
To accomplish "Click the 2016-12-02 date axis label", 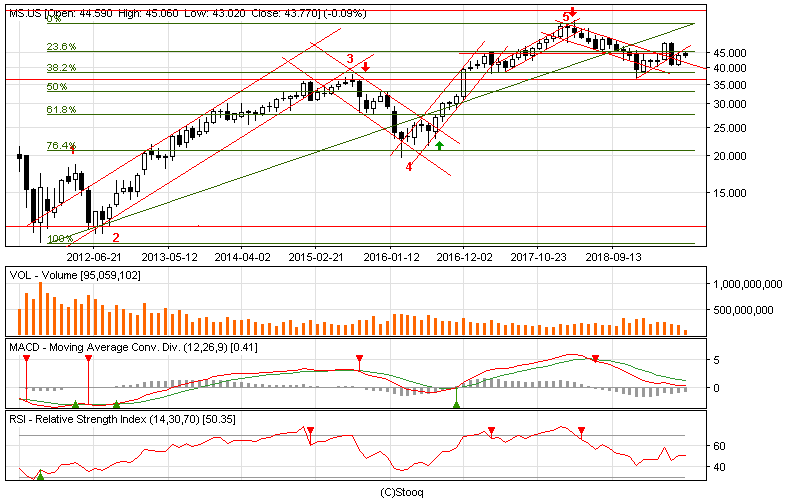I will [x=465, y=257].
